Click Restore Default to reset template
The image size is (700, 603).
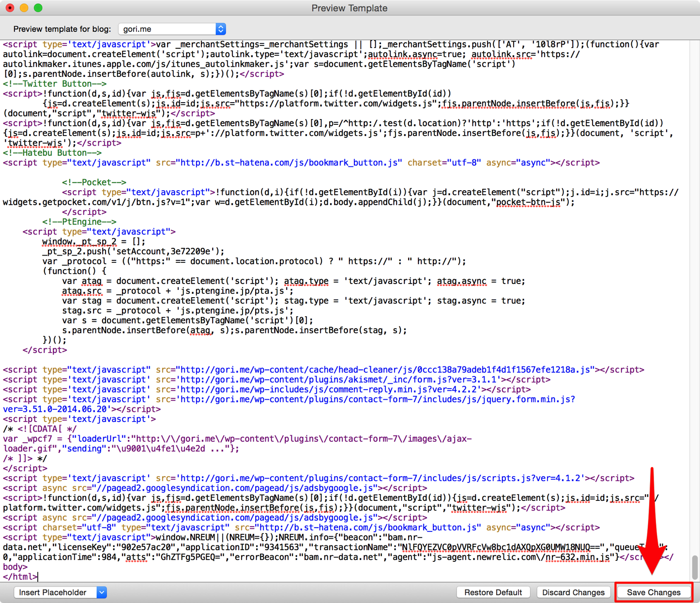pyautogui.click(x=493, y=592)
